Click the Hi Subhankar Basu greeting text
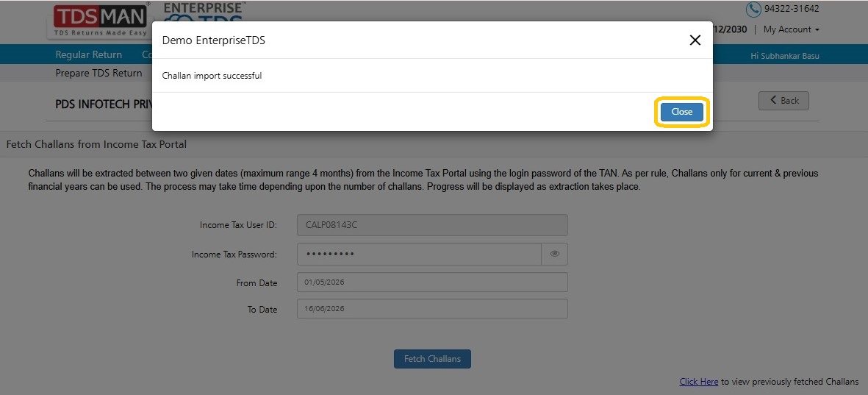Viewport: 868px width, 395px height. coord(784,56)
